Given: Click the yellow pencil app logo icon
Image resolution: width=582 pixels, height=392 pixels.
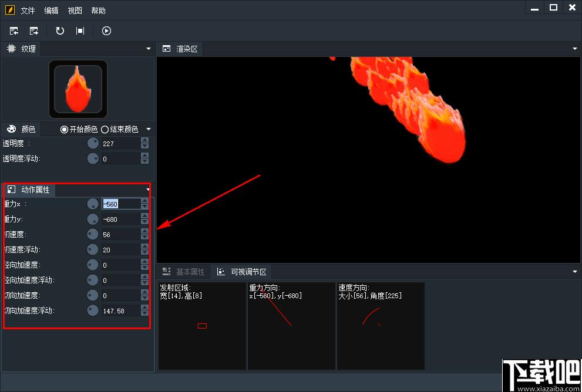Looking at the screenshot, I should click(10, 10).
